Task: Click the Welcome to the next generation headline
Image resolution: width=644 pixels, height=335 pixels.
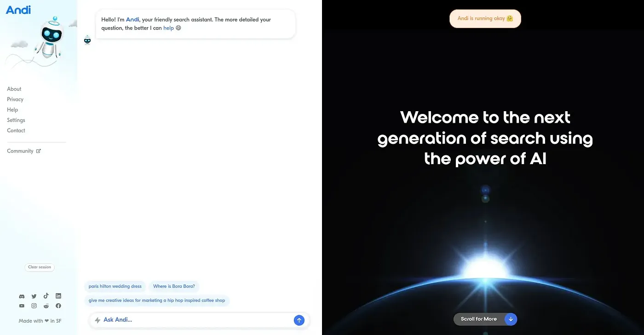Action: tap(485, 138)
